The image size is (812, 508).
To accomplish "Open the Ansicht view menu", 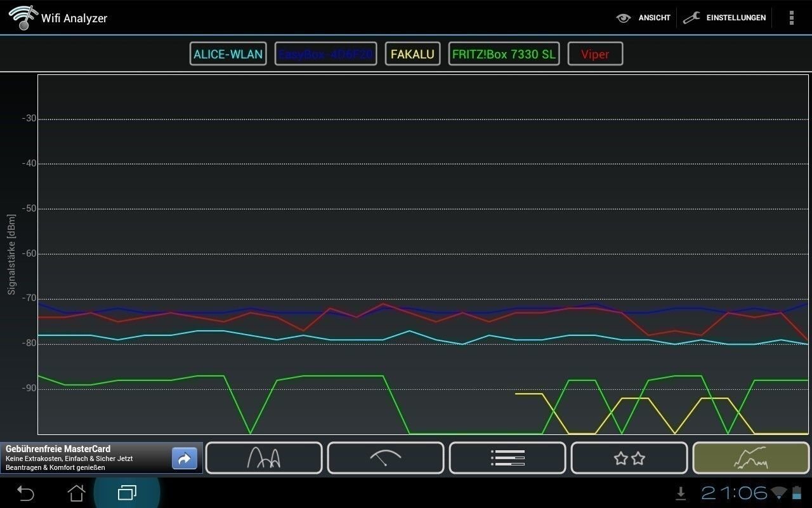I will pos(643,18).
